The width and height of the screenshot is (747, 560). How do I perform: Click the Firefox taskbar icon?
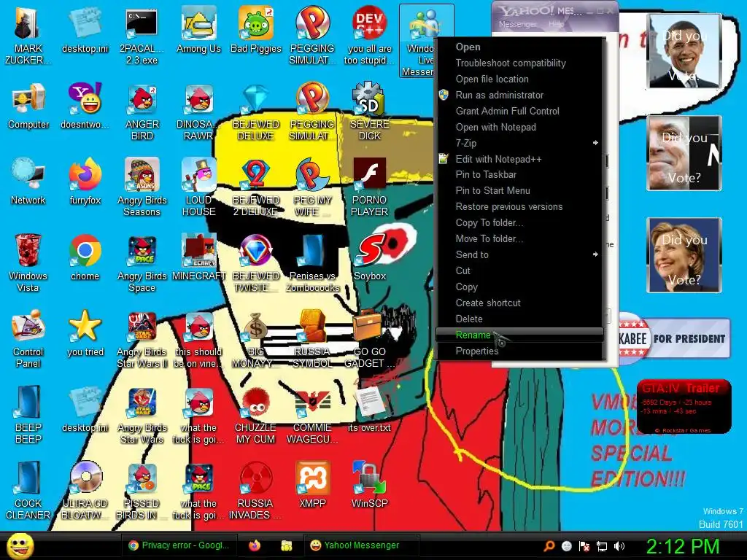coord(255,545)
